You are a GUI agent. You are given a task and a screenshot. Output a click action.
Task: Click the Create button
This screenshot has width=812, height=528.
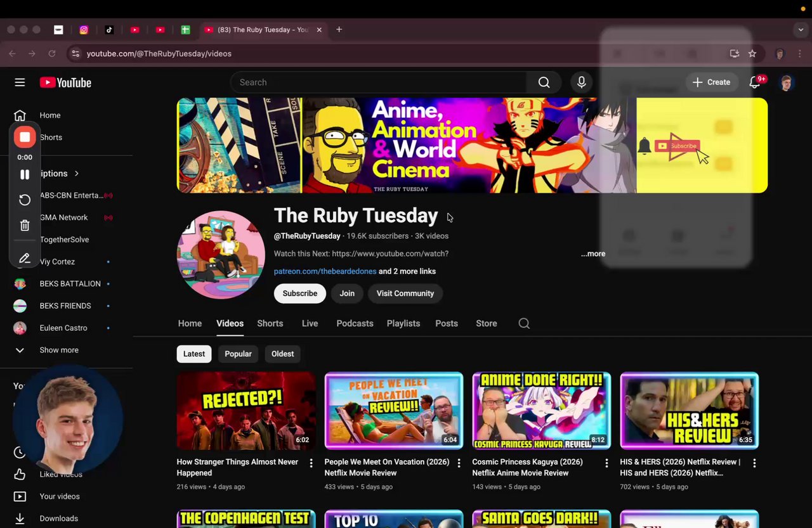click(x=711, y=82)
